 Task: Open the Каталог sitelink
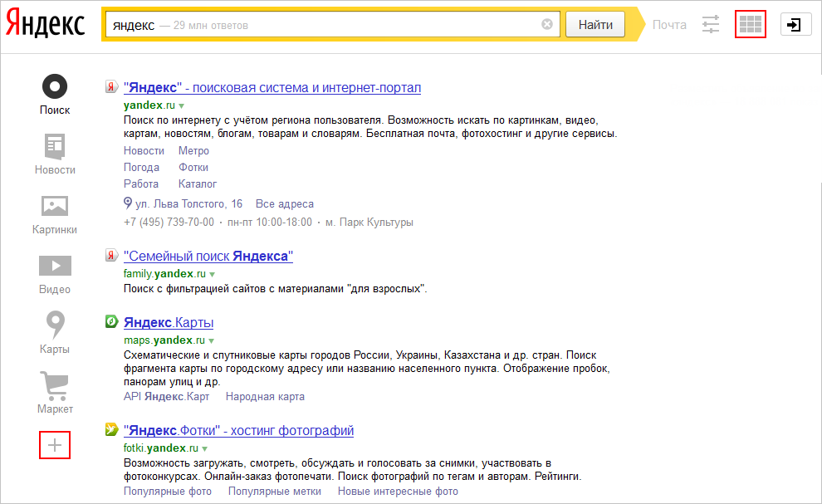197,183
